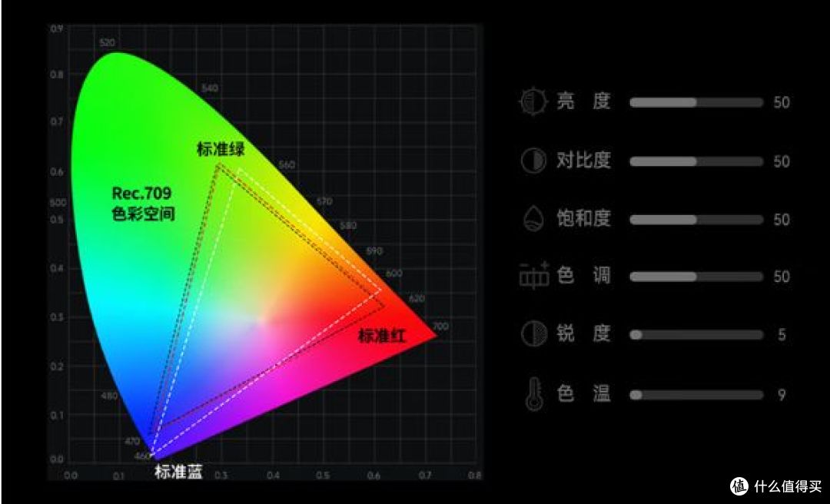Select the 色温 label
The height and width of the screenshot is (504, 830).
[x=583, y=393]
